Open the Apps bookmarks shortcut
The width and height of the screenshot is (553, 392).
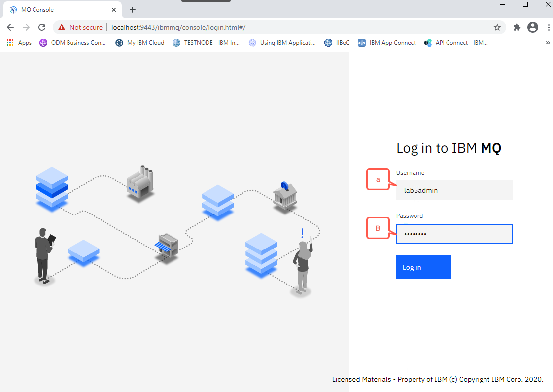tap(19, 43)
